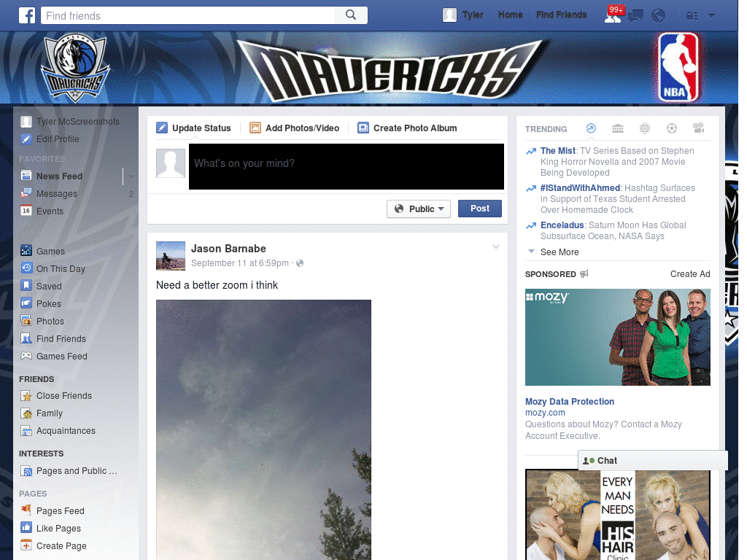Image resolution: width=747 pixels, height=560 pixels.
Task: Show entertainment trending icon
Action: [698, 128]
